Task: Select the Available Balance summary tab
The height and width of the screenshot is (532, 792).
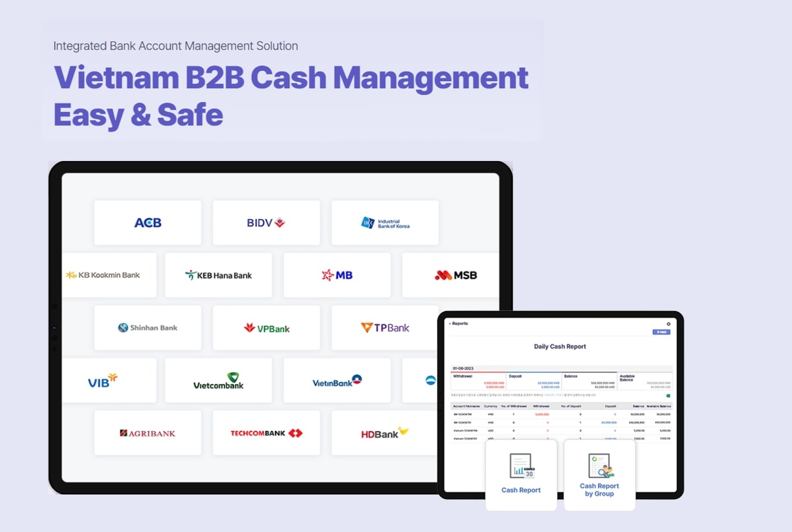Action: (x=645, y=381)
